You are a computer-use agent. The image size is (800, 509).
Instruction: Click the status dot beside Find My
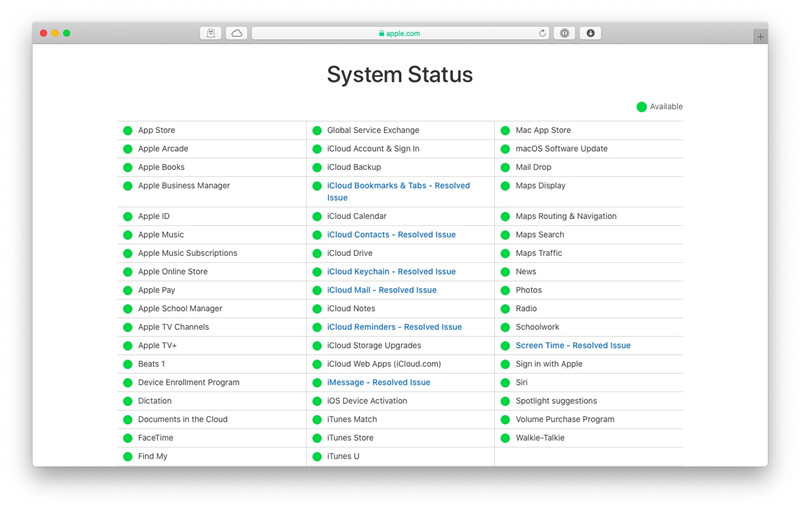[x=128, y=456]
